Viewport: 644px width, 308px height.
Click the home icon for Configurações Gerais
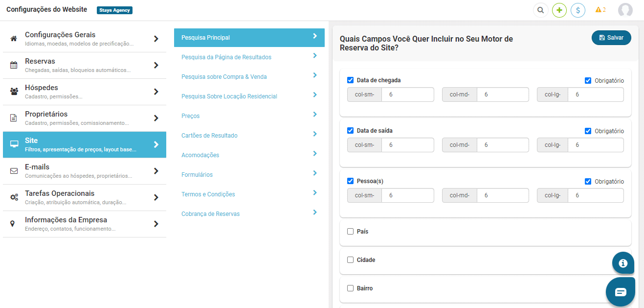14,39
